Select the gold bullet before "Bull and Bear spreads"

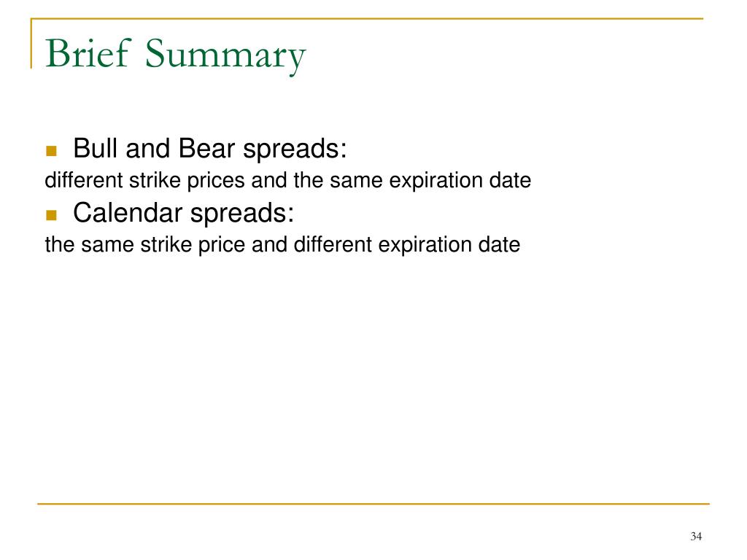click(52, 151)
